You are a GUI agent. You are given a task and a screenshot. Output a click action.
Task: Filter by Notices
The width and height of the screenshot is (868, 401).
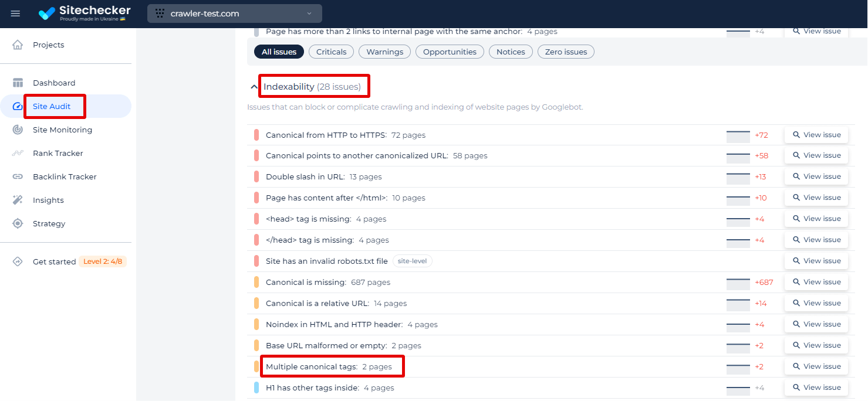[511, 52]
